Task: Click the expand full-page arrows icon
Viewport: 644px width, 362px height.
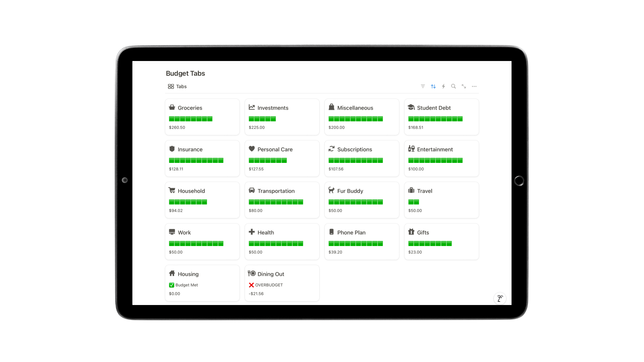Action: [x=464, y=86]
